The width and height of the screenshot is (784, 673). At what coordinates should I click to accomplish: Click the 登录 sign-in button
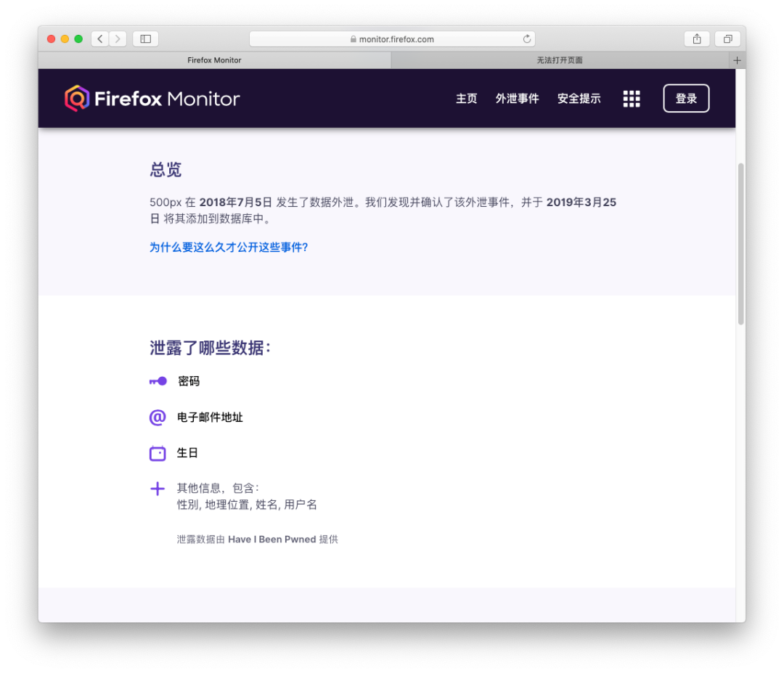point(686,99)
